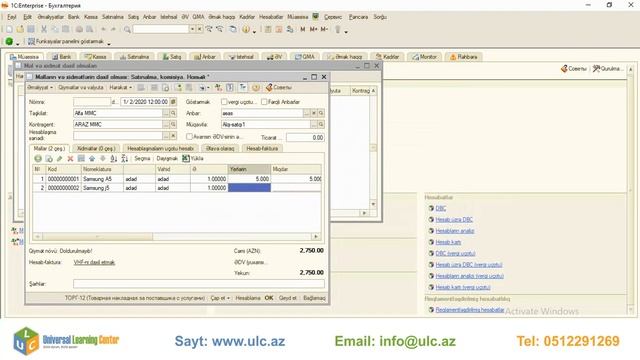Clear Anbar field with X button

(314, 113)
